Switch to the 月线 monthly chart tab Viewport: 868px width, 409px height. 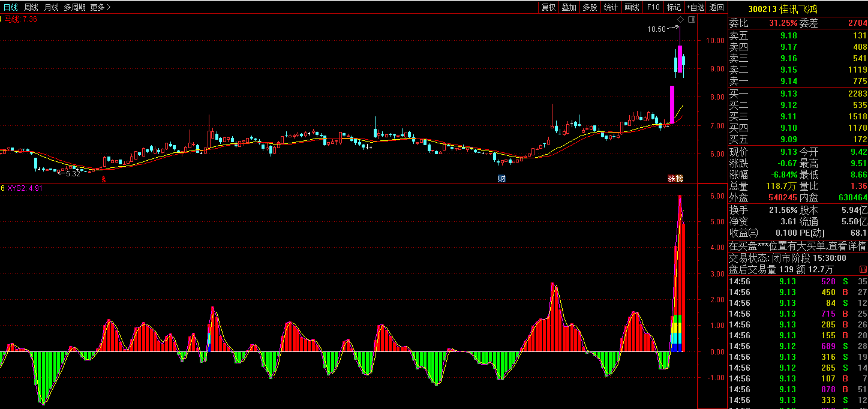point(51,7)
